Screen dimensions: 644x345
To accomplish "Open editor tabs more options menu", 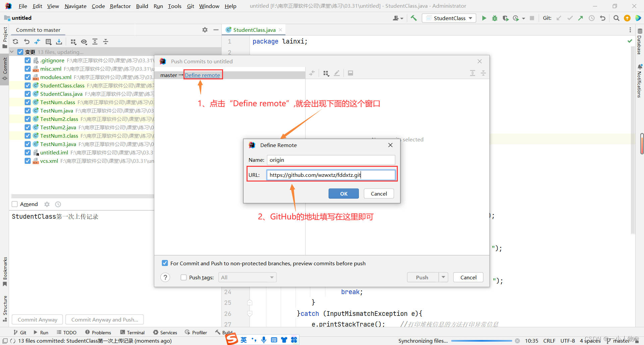I will [630, 30].
